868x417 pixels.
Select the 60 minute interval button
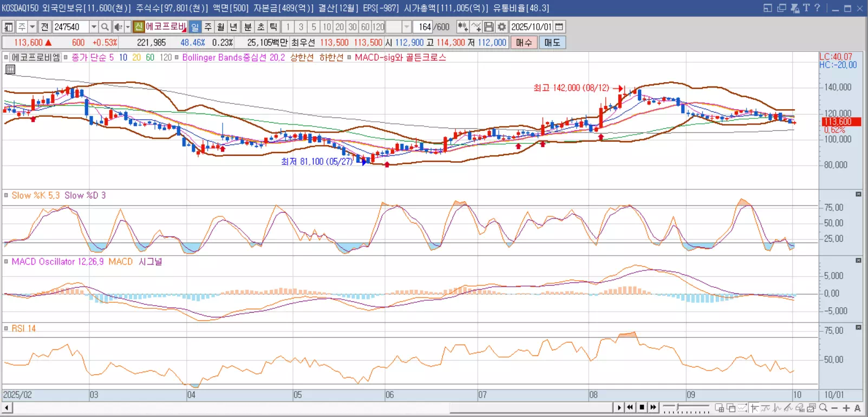pos(365,27)
